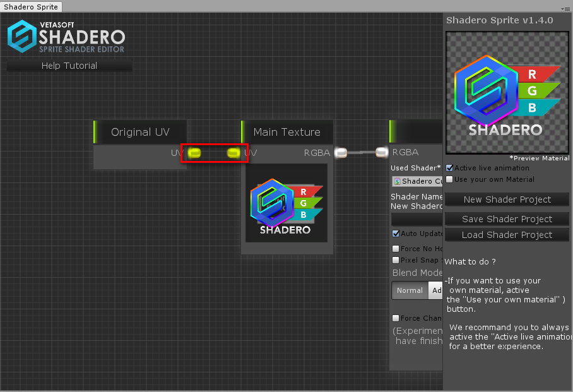Viewport: 573px width, 392px height.
Task: Click Save Shader Project button
Action: [507, 218]
